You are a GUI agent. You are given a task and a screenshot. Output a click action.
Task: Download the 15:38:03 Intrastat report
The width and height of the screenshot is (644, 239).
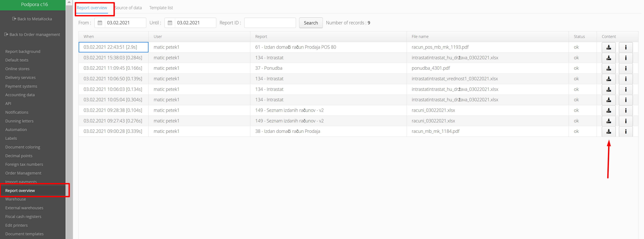click(x=608, y=58)
